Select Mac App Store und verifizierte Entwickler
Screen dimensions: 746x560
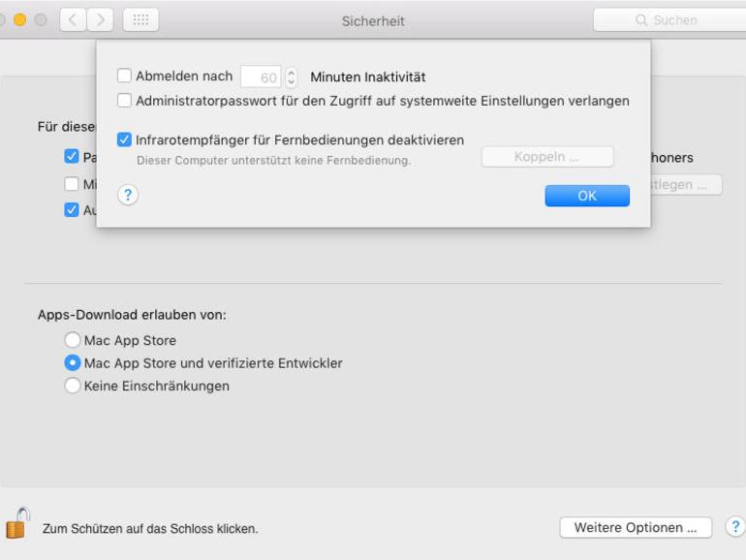[x=73, y=362]
